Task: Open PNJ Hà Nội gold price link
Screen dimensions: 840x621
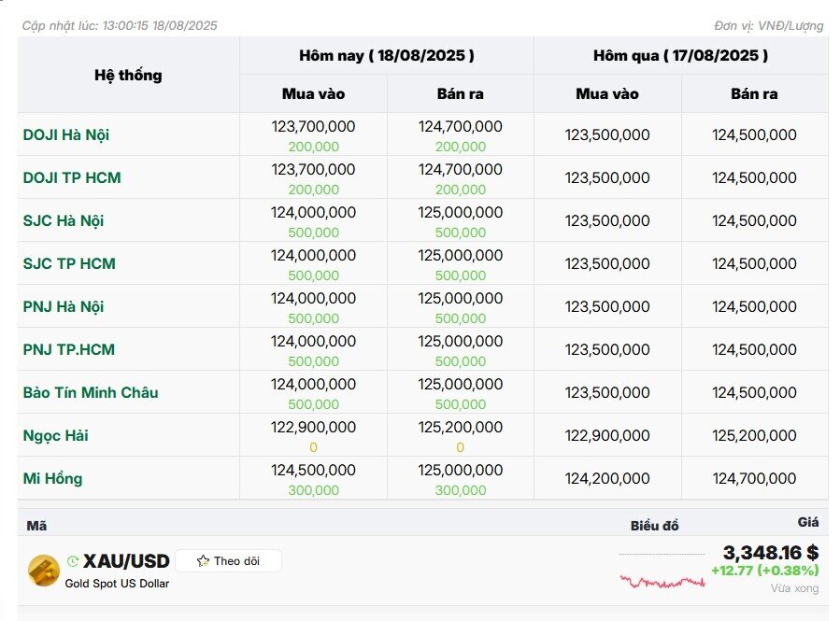Action: point(64,306)
